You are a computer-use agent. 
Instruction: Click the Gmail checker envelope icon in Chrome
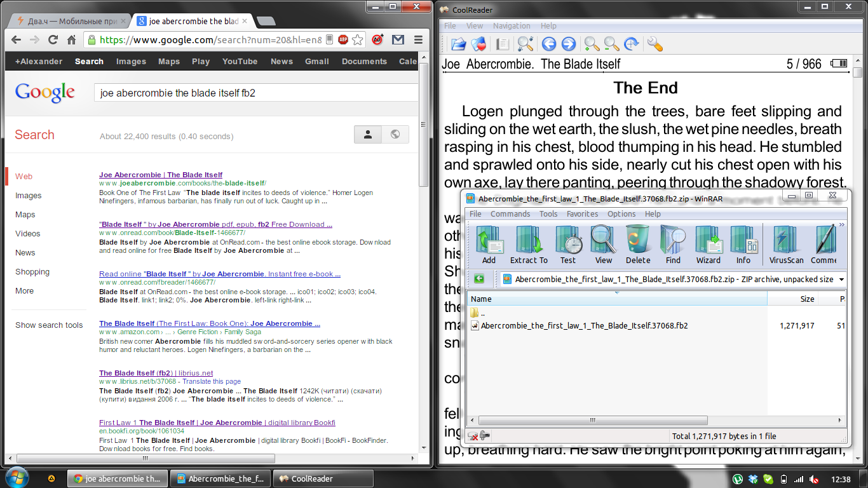(398, 39)
